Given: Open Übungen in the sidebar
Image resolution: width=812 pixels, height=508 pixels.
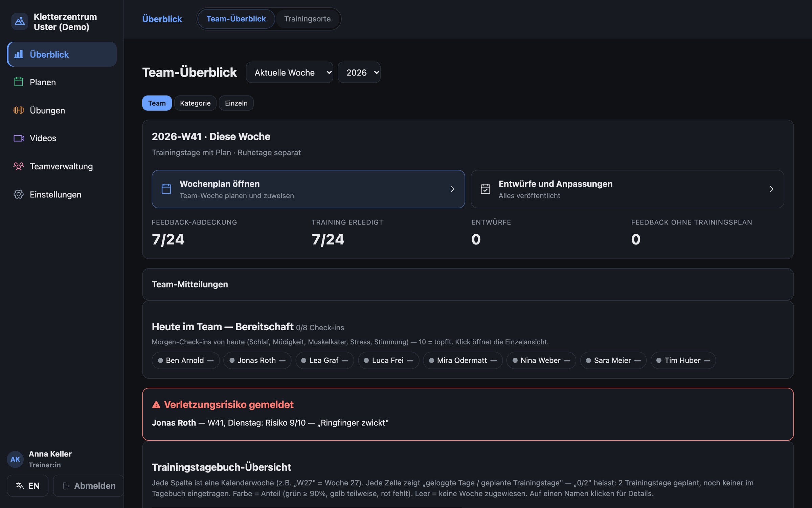Looking at the screenshot, I should click(62, 110).
